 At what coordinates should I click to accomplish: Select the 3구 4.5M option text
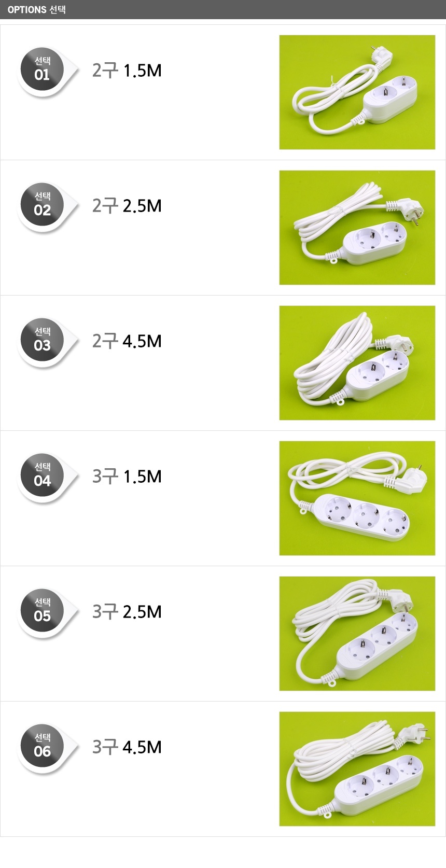tap(127, 747)
